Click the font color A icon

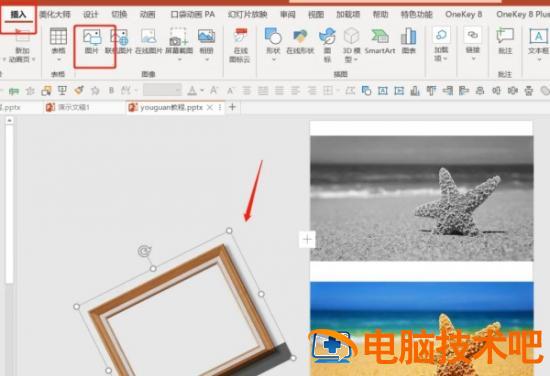(x=192, y=91)
